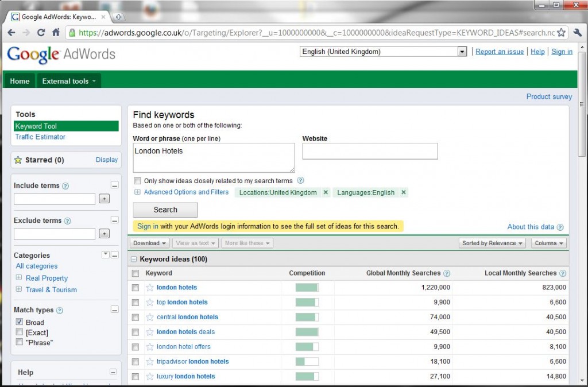Screen dimensions: 588x387
Task: Click help icon next to closely related option
Action: click(300, 180)
